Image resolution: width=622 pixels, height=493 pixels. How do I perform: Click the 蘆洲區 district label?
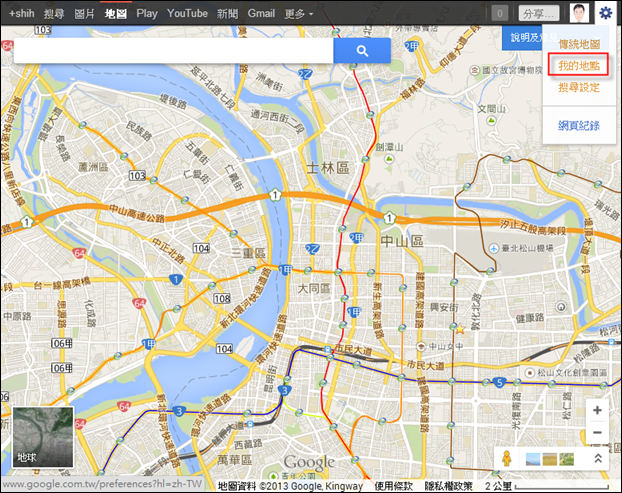93,167
